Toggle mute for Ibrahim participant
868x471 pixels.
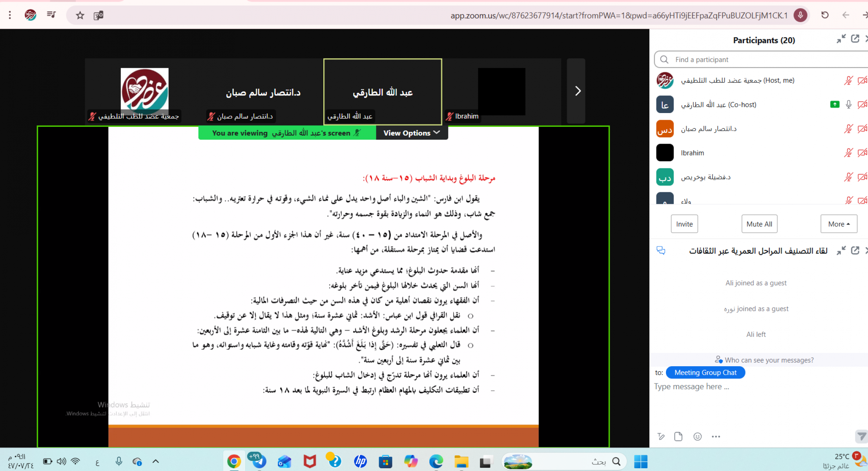(x=848, y=153)
